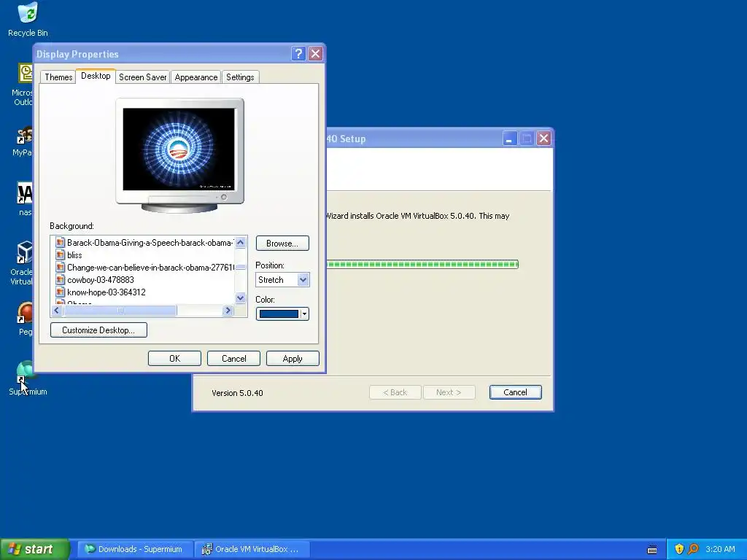The height and width of the screenshot is (560, 747).
Task: Click the security shield tray icon
Action: (x=679, y=549)
